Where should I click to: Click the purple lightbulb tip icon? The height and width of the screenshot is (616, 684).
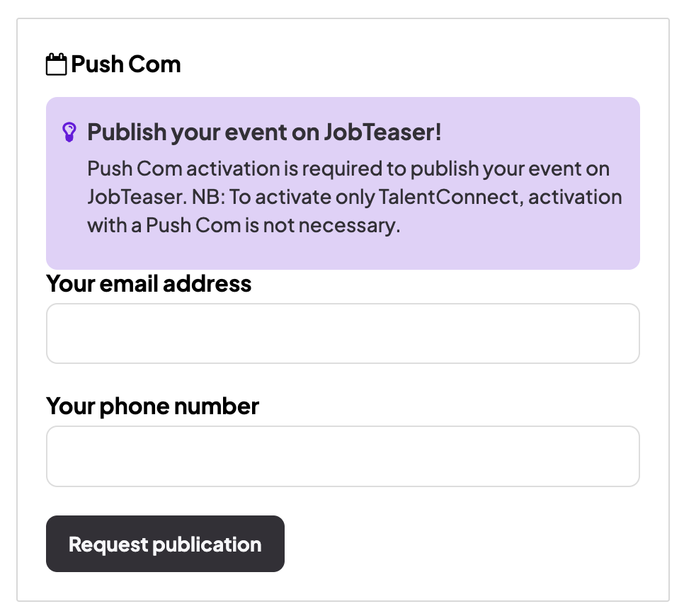point(69,132)
